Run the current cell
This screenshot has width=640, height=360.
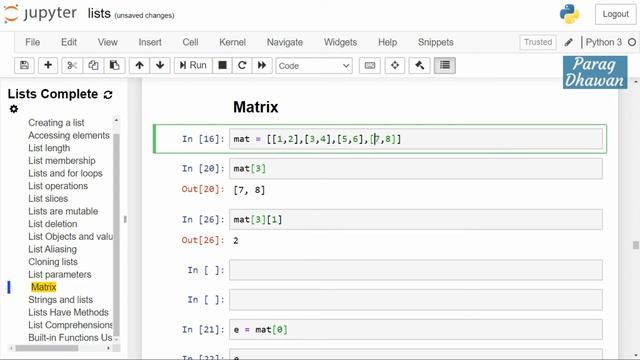(x=193, y=65)
